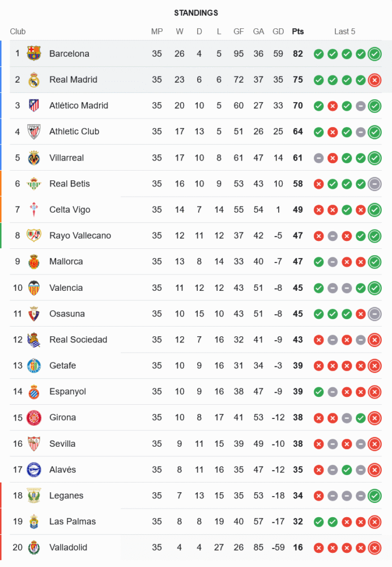Image resolution: width=392 pixels, height=567 pixels.
Task: Sort standings by Pts column header
Action: tap(297, 32)
